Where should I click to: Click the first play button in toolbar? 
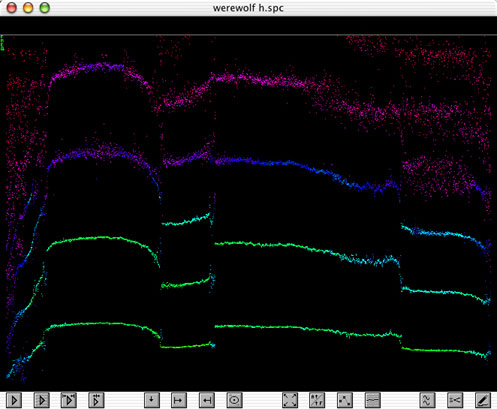pyautogui.click(x=14, y=400)
